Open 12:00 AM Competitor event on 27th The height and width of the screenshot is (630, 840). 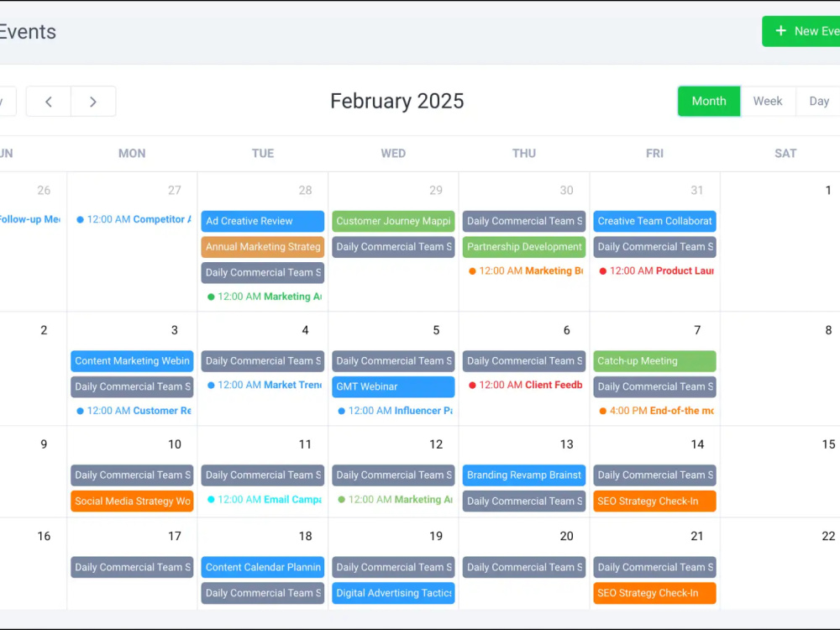click(134, 219)
